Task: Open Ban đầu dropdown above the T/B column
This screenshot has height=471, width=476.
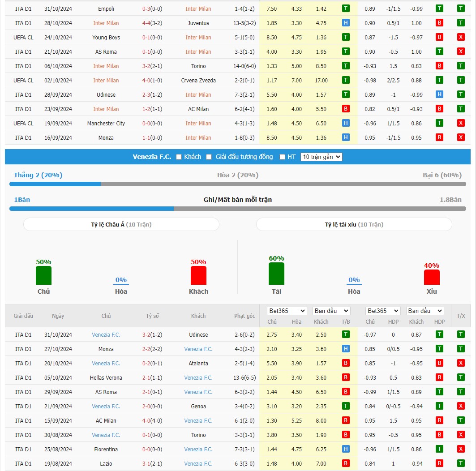Action: coord(331,311)
